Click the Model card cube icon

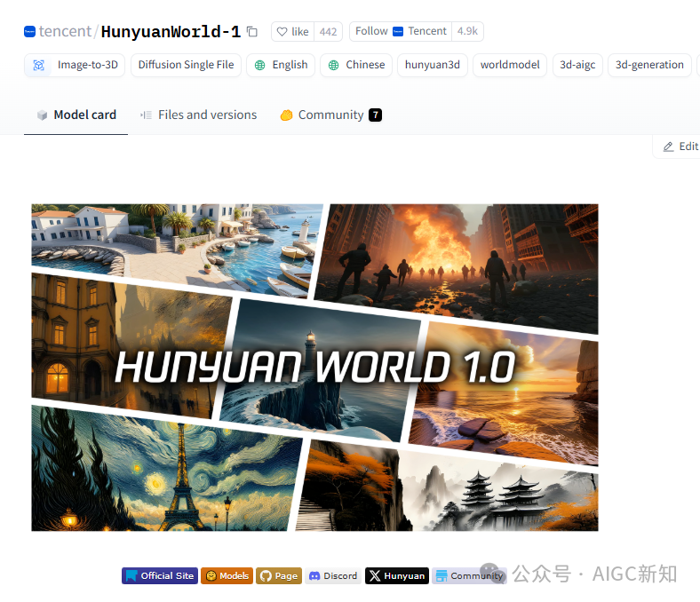(42, 115)
